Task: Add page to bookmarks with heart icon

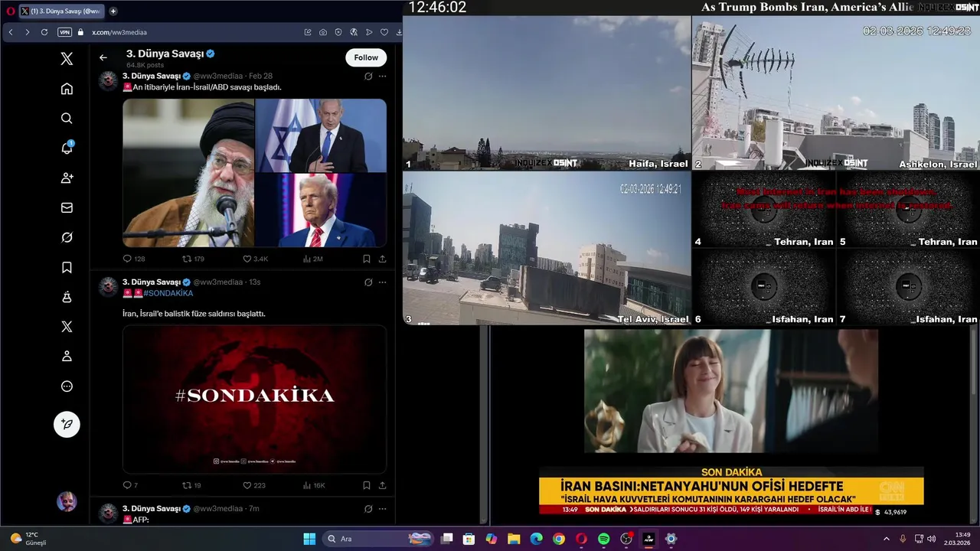Action: (x=384, y=32)
